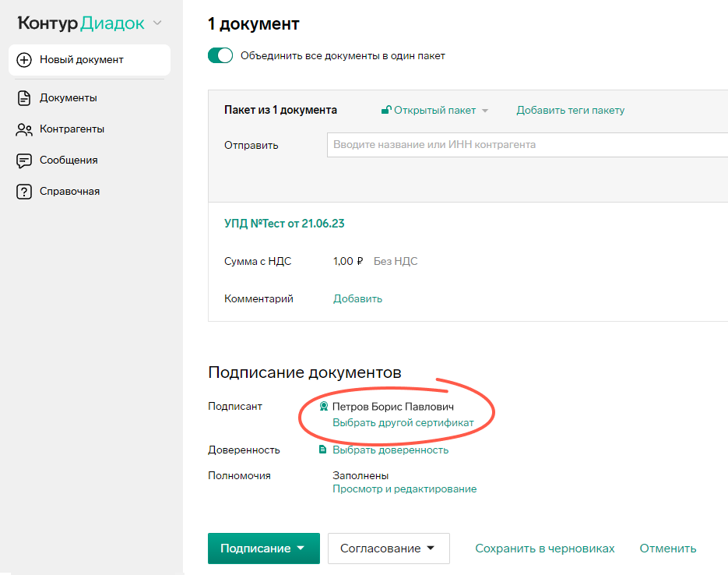Click Добавить теги пакету link
The image size is (728, 575).
(x=571, y=110)
